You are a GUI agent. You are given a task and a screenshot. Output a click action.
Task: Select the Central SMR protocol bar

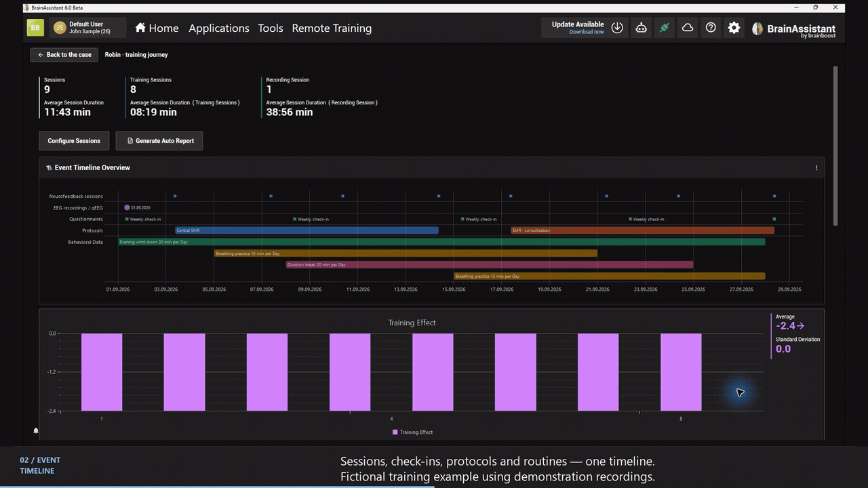307,230
